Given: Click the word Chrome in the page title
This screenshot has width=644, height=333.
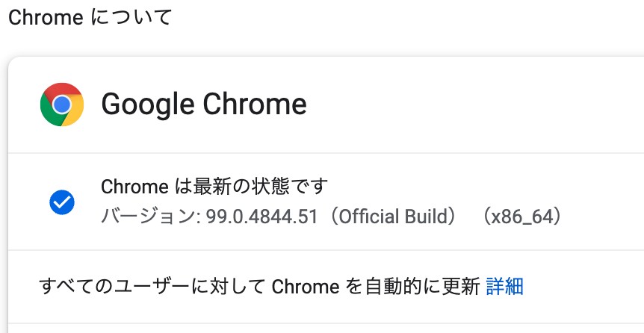Looking at the screenshot, I should 46,18.
